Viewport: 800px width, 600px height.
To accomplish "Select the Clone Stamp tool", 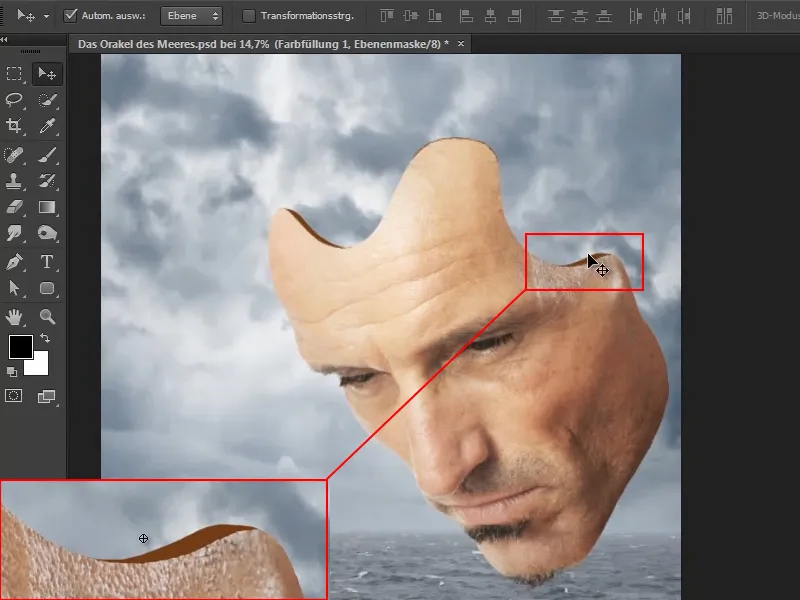I will pyautogui.click(x=14, y=181).
